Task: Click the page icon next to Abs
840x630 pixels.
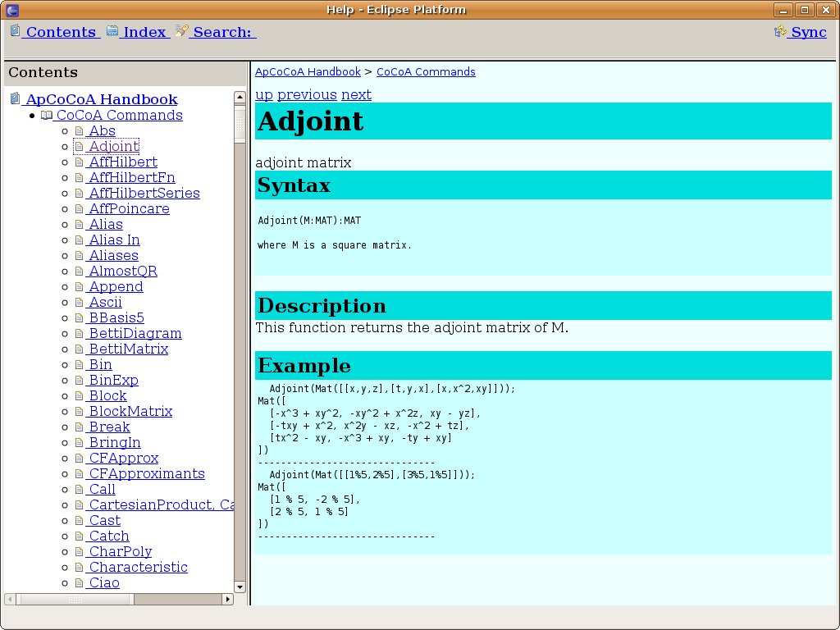Action: point(80,130)
